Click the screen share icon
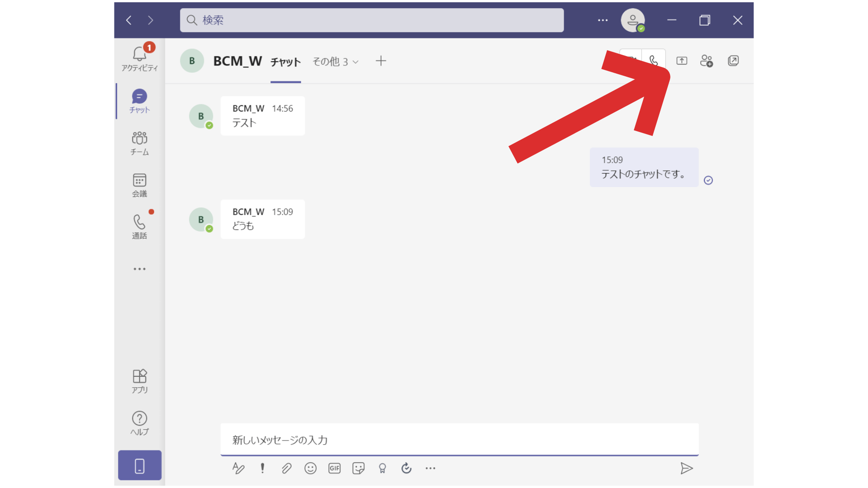This screenshot has width=868, height=488. [x=682, y=61]
